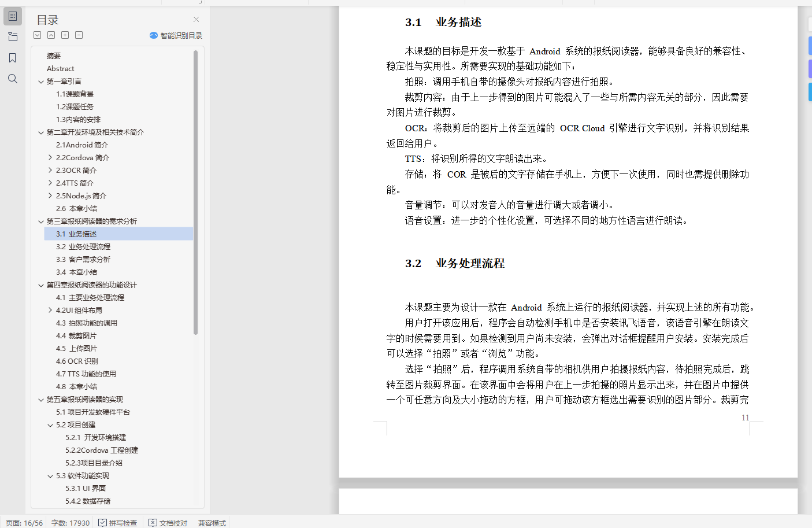Click the page count 页面: 16/56
This screenshot has width=812, height=528.
click(x=24, y=523)
